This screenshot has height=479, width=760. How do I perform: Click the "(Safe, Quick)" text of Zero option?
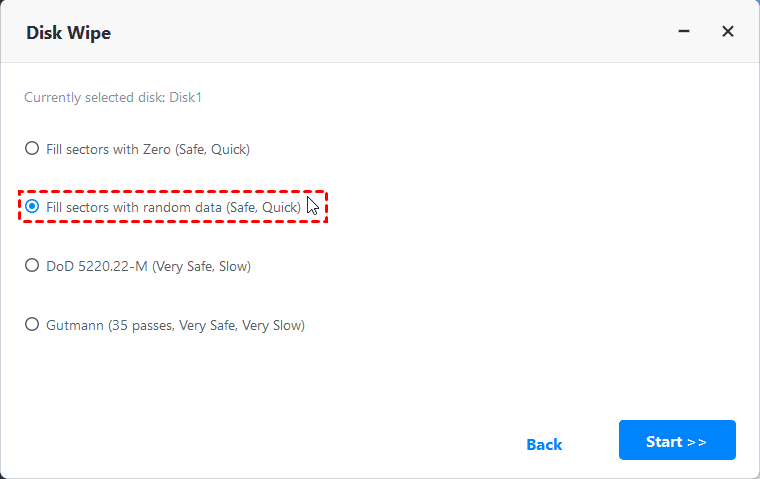(x=212, y=149)
